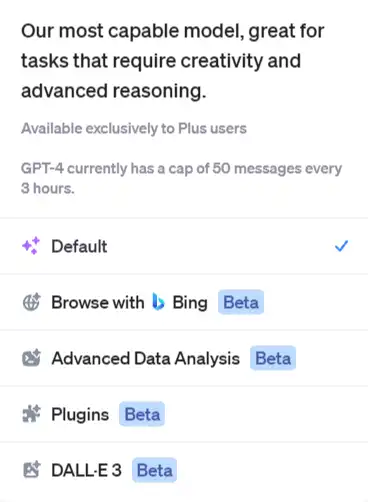Screen dimensions: 368x502
Task: Switch to the Plugins mode
Action: (x=184, y=414)
